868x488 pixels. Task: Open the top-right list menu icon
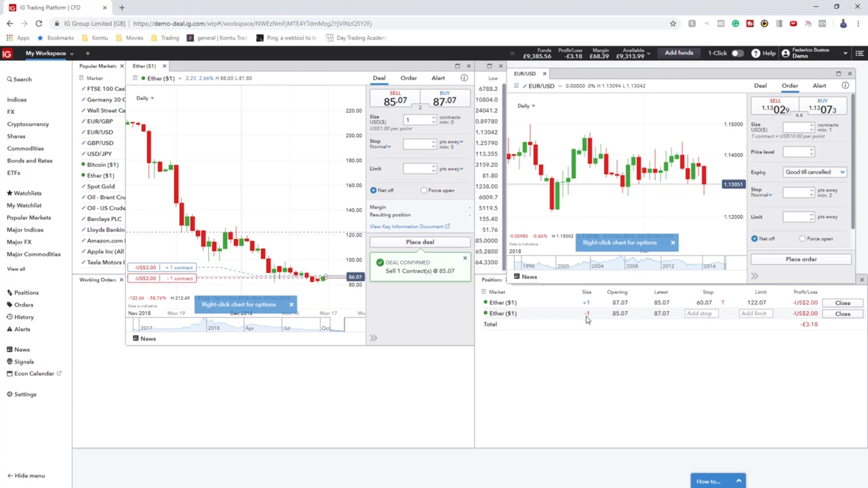click(859, 53)
